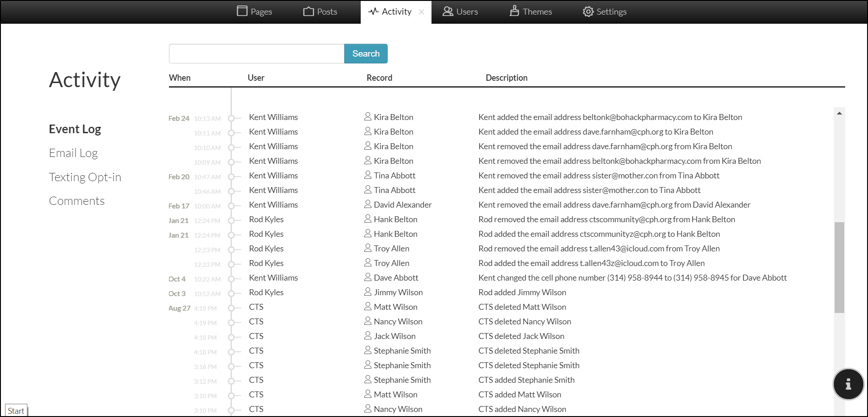Image resolution: width=868 pixels, height=417 pixels.
Task: Click timeline marker for Oct 4 entry
Action: (231, 279)
